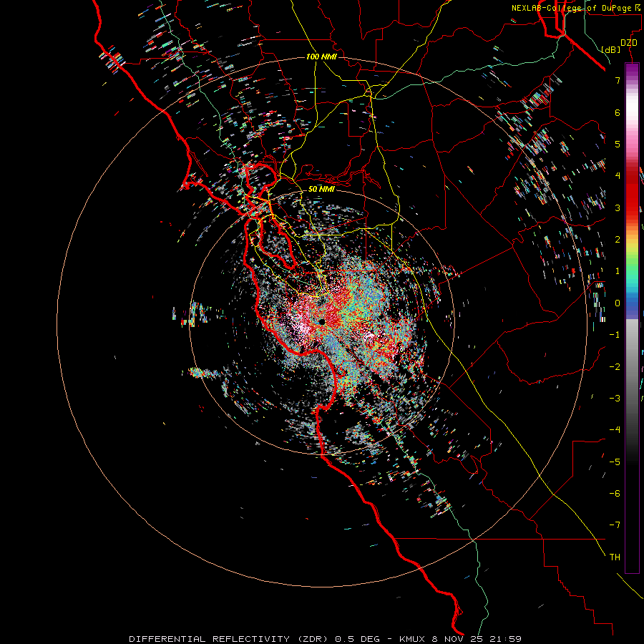Click the 100 NMI range ring label
The height and width of the screenshot is (644, 644).
(321, 57)
